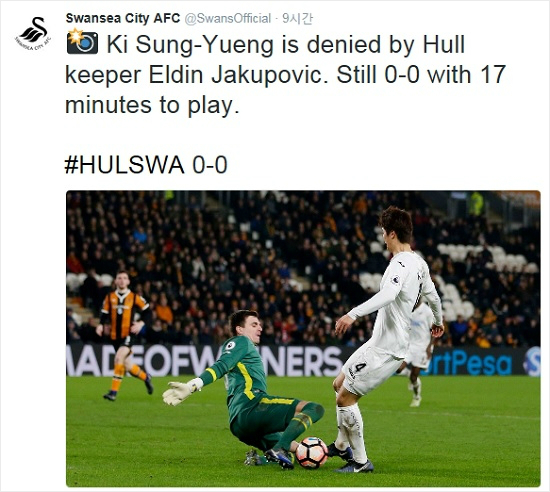The width and height of the screenshot is (550, 492).
Task: Click the football at the players' feet
Action: (311, 452)
